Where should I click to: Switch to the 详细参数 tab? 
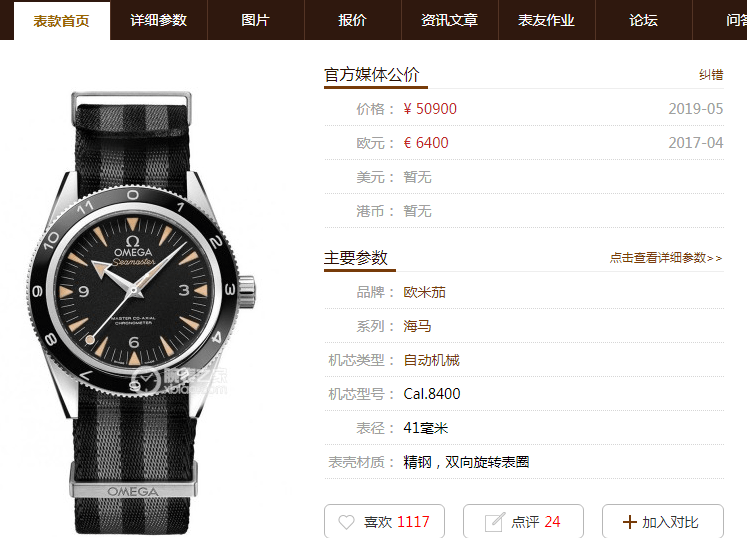pos(159,20)
